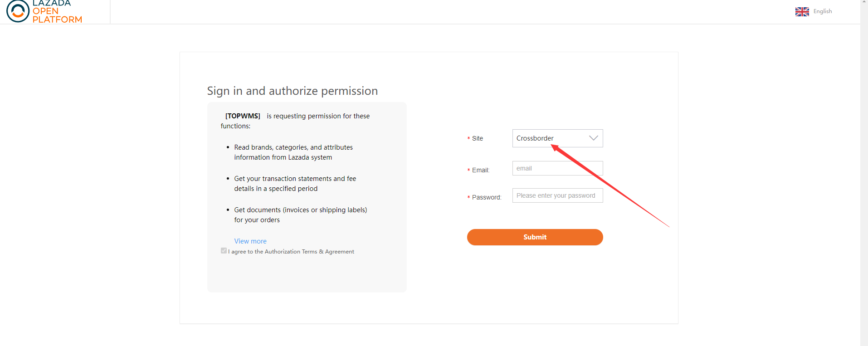Focus the password input field
This screenshot has height=346, width=868.
pyautogui.click(x=557, y=195)
